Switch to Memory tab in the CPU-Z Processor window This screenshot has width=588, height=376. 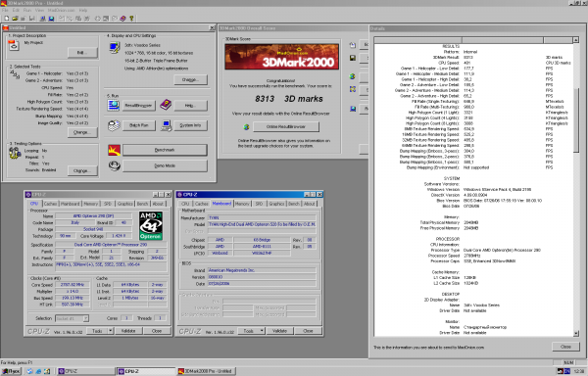pyautogui.click(x=91, y=204)
